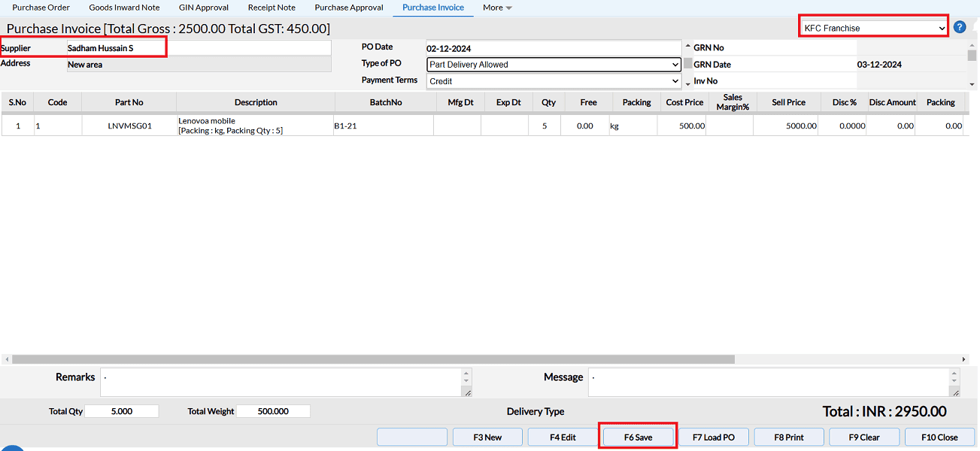Click the Lenovoa mobile description cell
980x451 pixels.
pyautogui.click(x=255, y=126)
